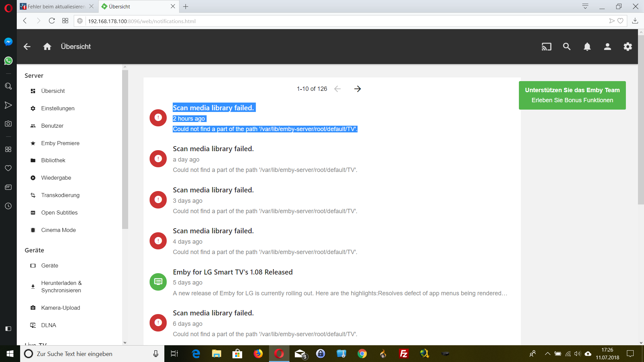
Task: Open WhatsApp in Opera sidebar
Action: 8,61
